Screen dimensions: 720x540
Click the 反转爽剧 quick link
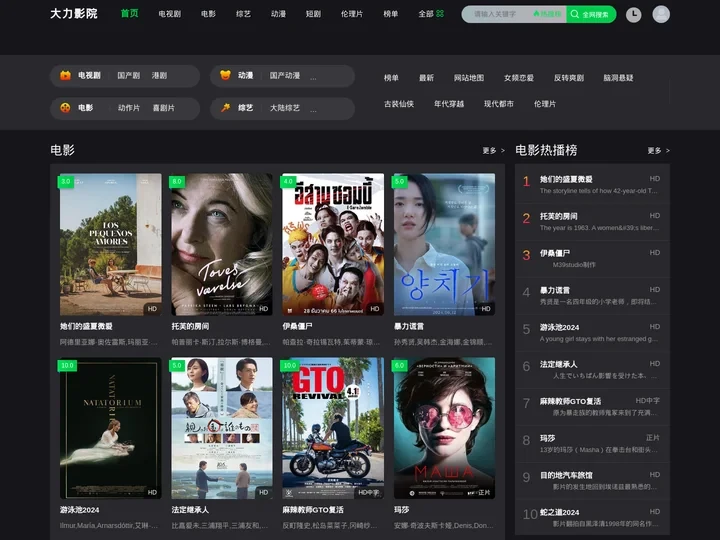(x=569, y=78)
